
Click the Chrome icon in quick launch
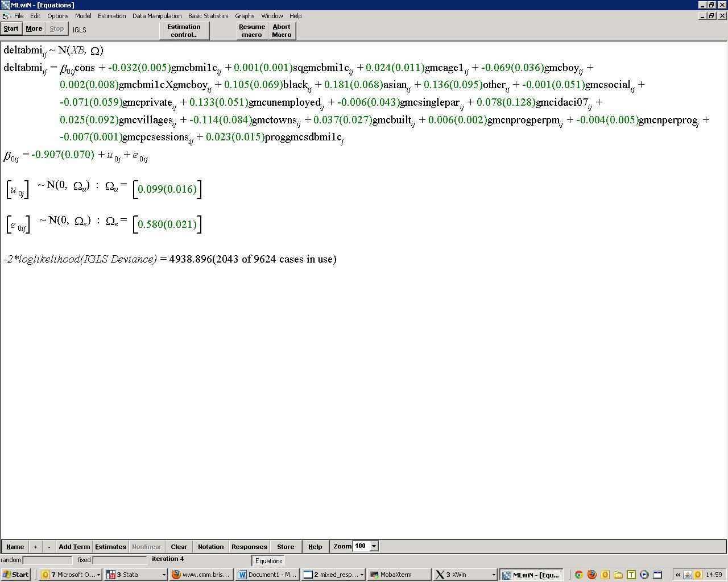click(578, 575)
